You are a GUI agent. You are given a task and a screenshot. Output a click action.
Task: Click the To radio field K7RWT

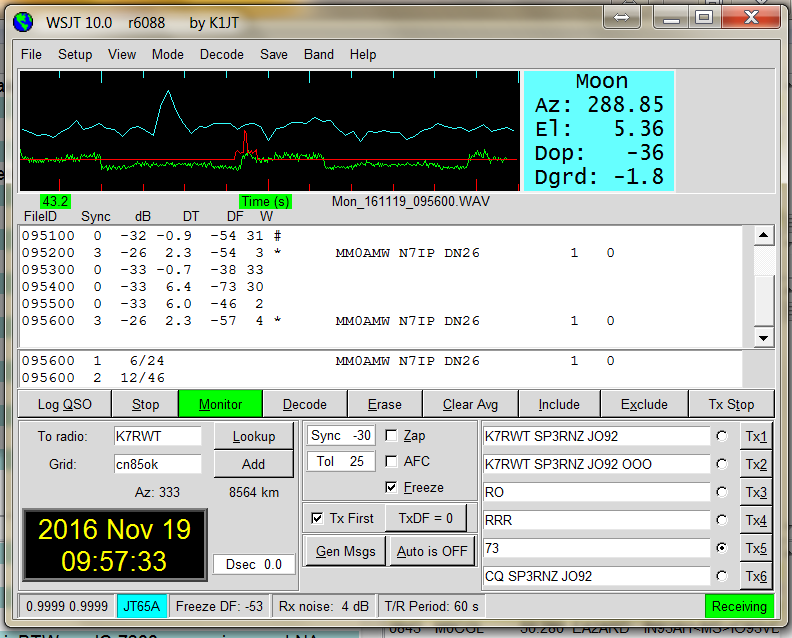coord(158,436)
